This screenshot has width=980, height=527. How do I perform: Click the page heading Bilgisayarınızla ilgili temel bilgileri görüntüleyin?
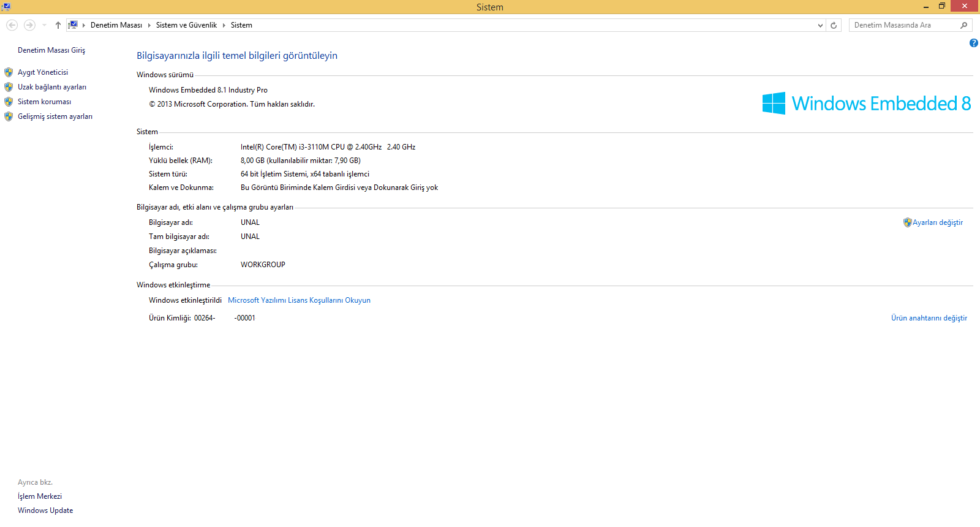237,56
